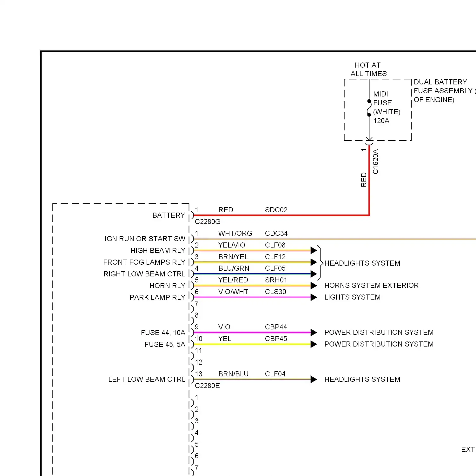Select connector label C1620A
This screenshot has height=476, width=476.
pos(375,162)
